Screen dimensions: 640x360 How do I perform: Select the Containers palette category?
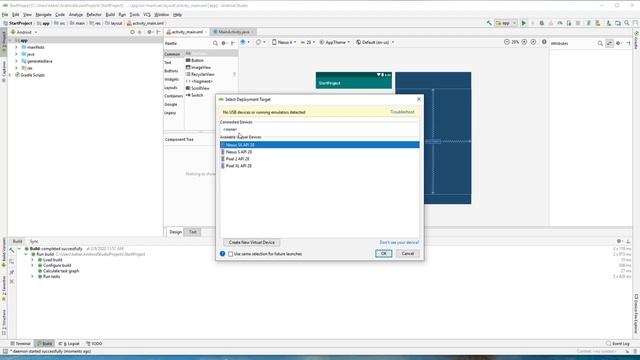[x=173, y=96]
